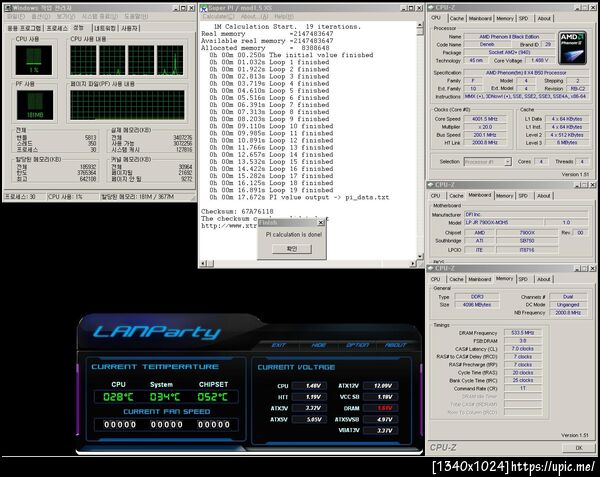
Task: Open the 파일(F) menu in Task Manager
Action: pos(16,17)
